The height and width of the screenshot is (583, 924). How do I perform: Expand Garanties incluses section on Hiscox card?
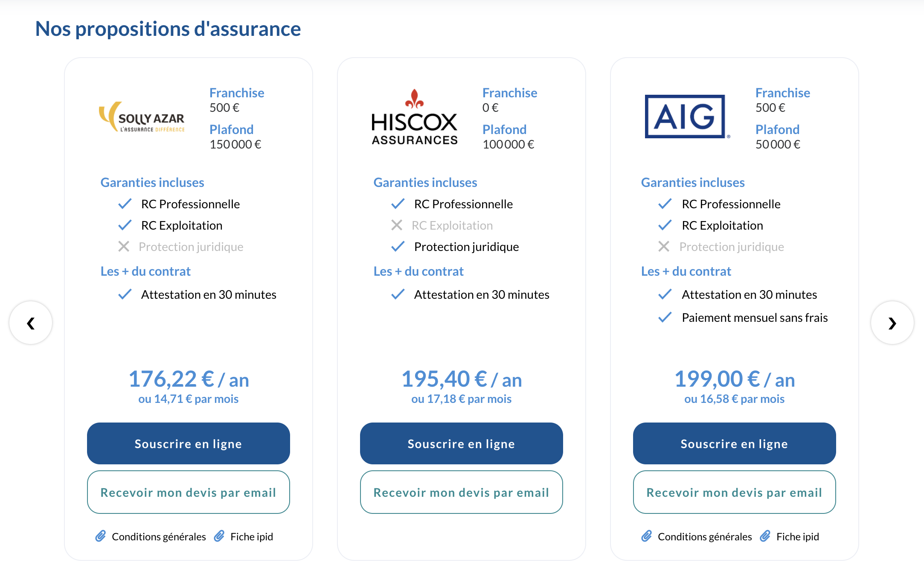click(x=425, y=182)
